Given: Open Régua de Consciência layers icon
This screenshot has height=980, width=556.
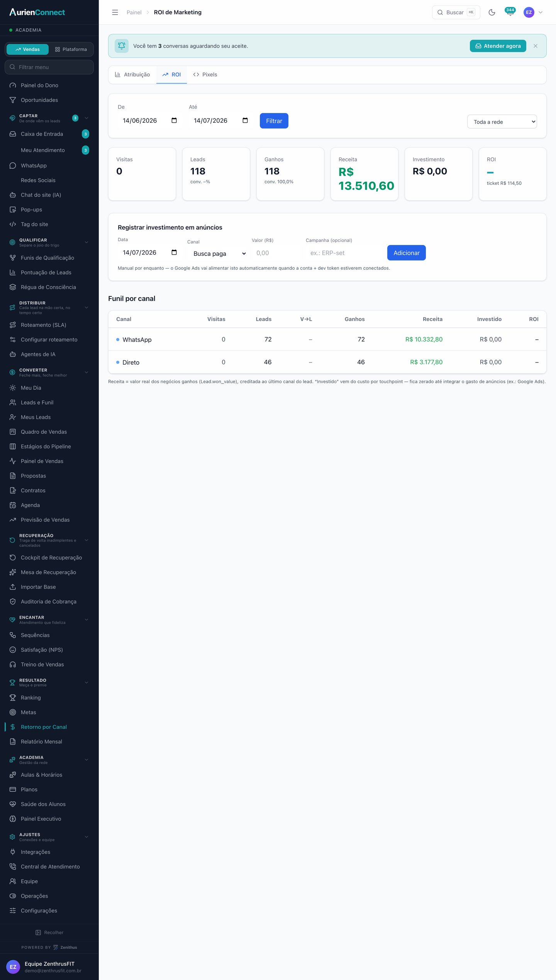Looking at the screenshot, I should pyautogui.click(x=13, y=287).
